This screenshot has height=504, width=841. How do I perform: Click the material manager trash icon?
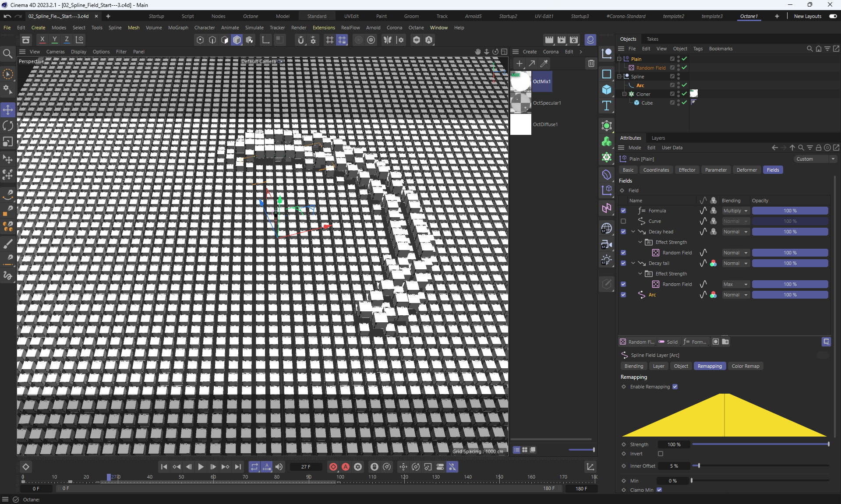pos(591,63)
